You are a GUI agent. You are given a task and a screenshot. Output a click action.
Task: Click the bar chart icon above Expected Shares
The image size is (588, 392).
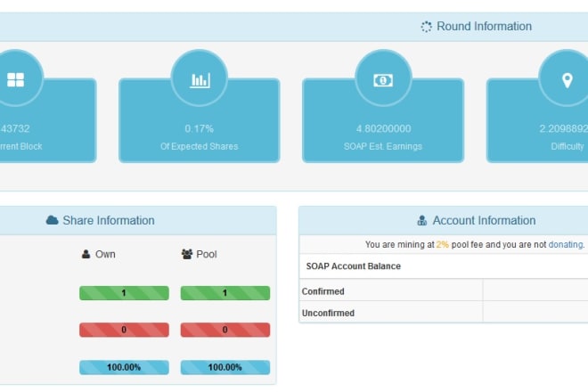[200, 80]
